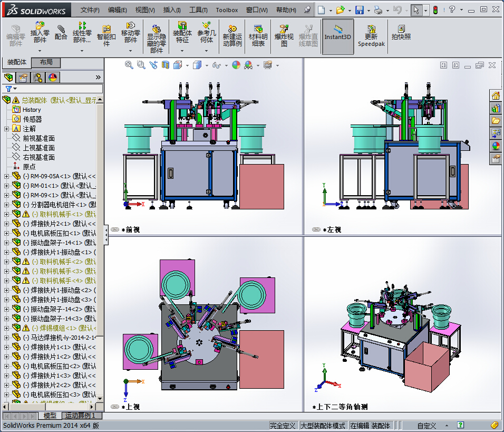This screenshot has height=432, width=504.
Task: Click the panel collapse handle beside the tree
Action: coord(106,235)
